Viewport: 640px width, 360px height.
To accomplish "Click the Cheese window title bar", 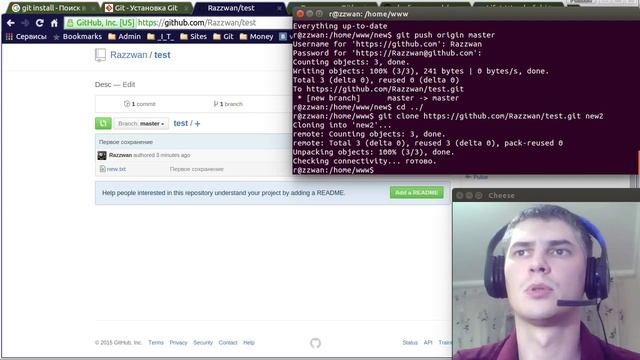I will point(546,196).
